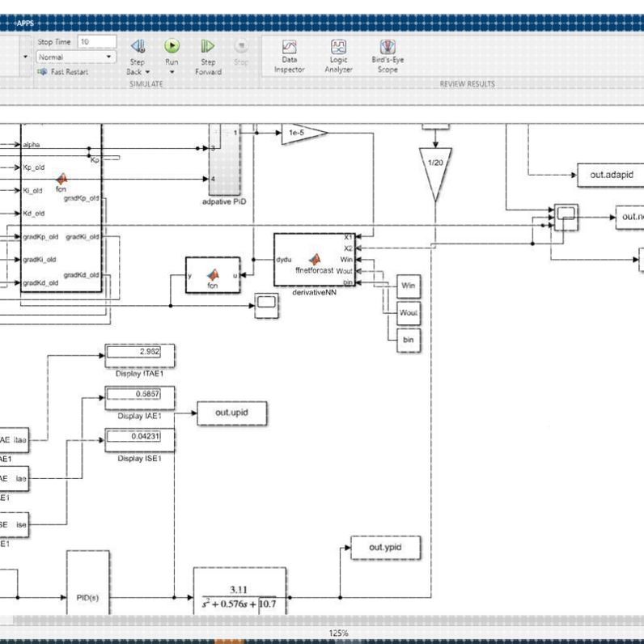Select the scope block below the fcn block
The width and height of the screenshot is (644, 644).
click(266, 305)
